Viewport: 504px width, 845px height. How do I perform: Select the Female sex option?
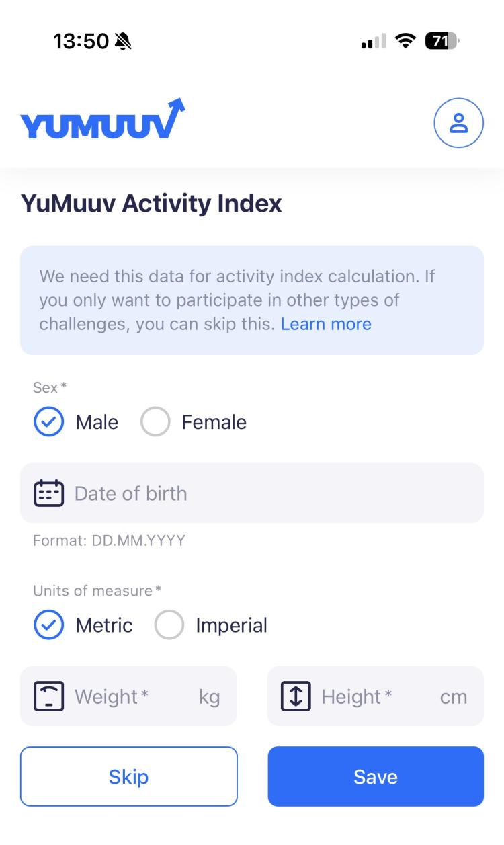click(155, 421)
